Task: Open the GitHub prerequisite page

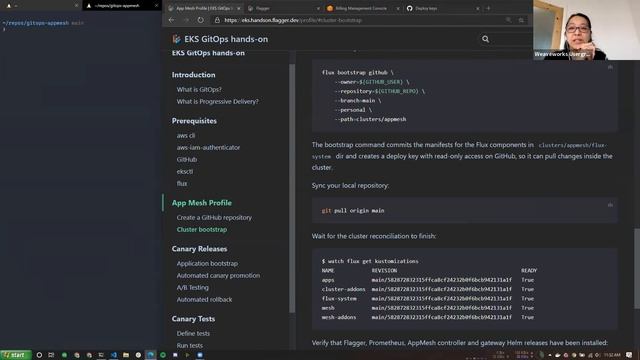Action: tap(187, 159)
